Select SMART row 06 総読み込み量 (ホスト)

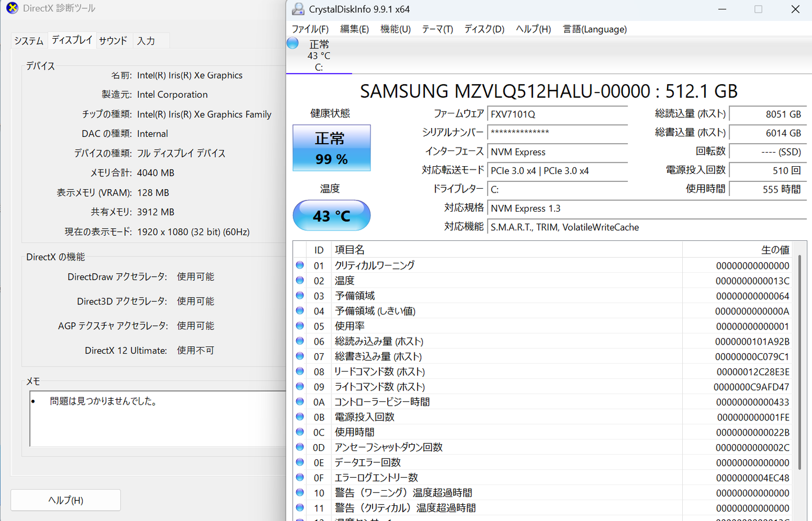(x=544, y=341)
